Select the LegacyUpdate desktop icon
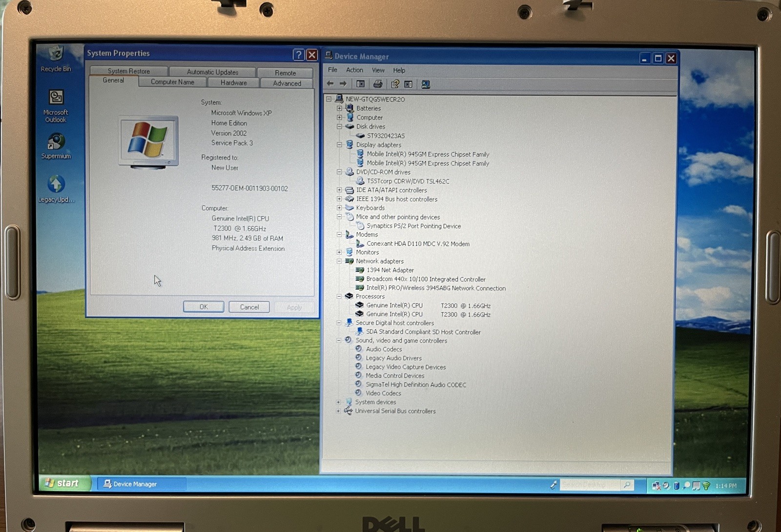 [56, 189]
